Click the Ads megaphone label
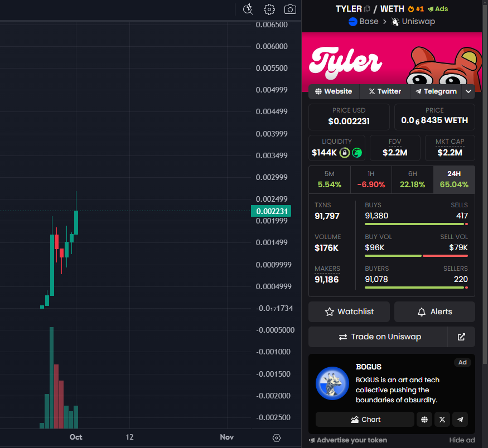The image size is (488, 448). (438, 9)
